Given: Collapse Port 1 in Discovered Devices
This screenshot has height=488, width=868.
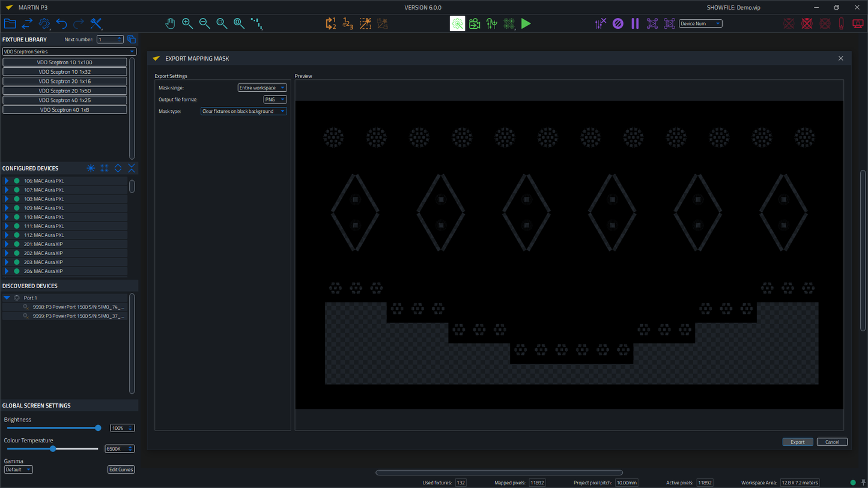Looking at the screenshot, I should tap(7, 298).
